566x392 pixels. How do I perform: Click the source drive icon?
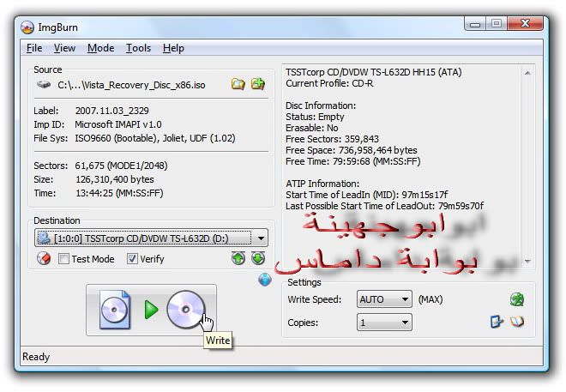[x=44, y=85]
